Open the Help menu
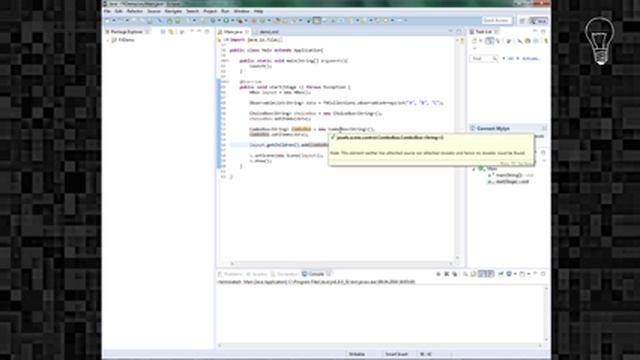 click(258, 11)
